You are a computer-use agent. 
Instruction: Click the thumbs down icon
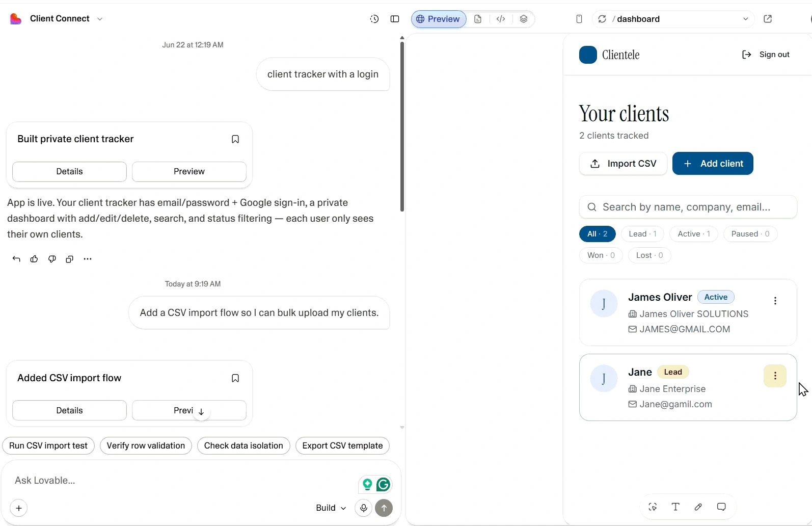52,259
